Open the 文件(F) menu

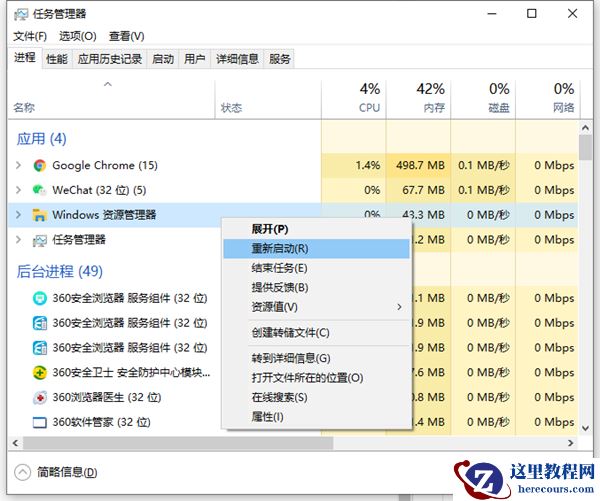click(x=30, y=36)
